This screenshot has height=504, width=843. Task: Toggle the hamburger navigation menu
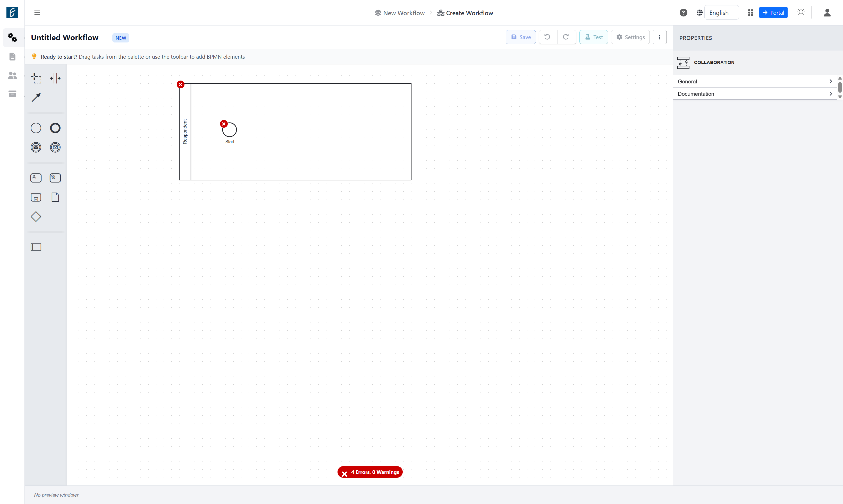pos(37,13)
